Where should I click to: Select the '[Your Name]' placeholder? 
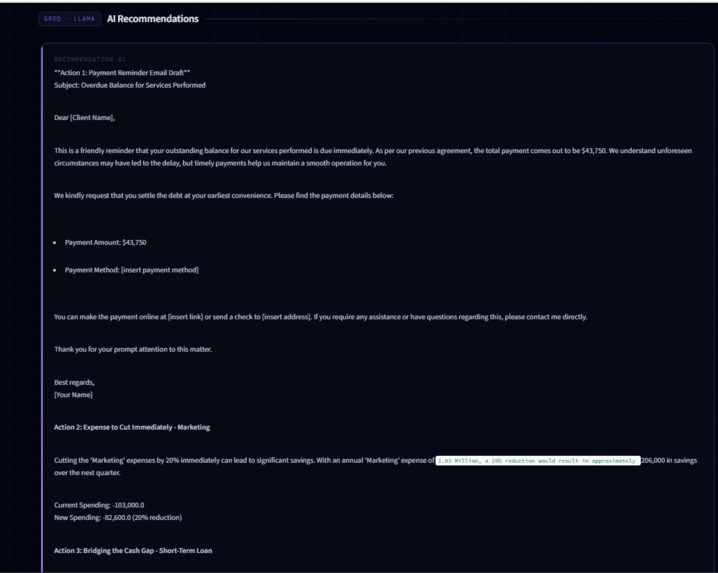coord(73,395)
